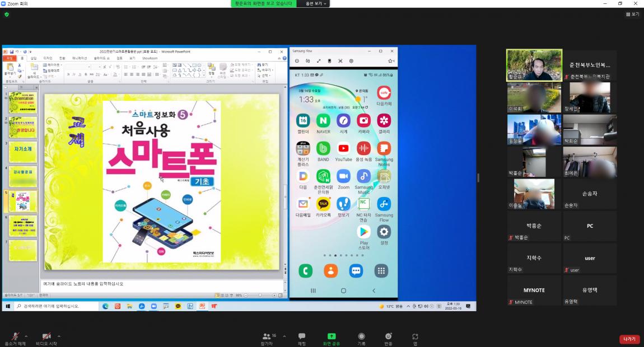Click Samsung Flow rotate screen icon
This screenshot has width=644, height=347.
(x=307, y=61)
